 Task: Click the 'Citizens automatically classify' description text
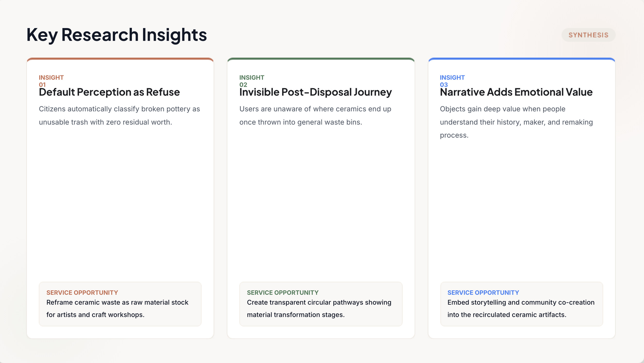tap(119, 115)
